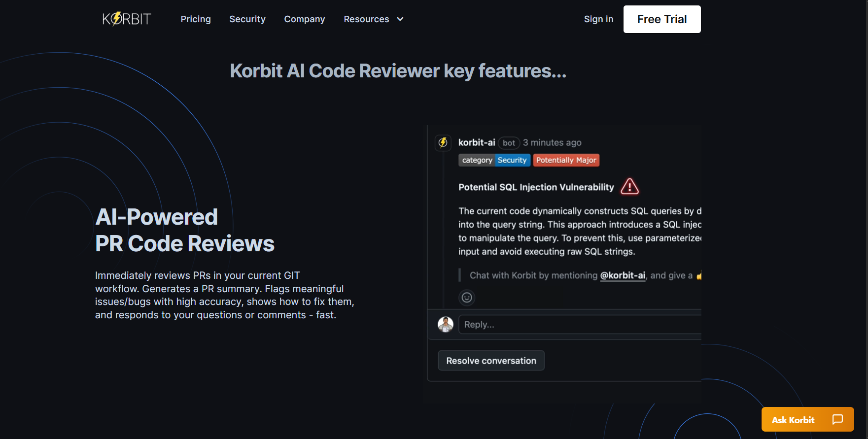Select the Potentially Major tag
Viewport: 868px width, 439px height.
click(566, 160)
